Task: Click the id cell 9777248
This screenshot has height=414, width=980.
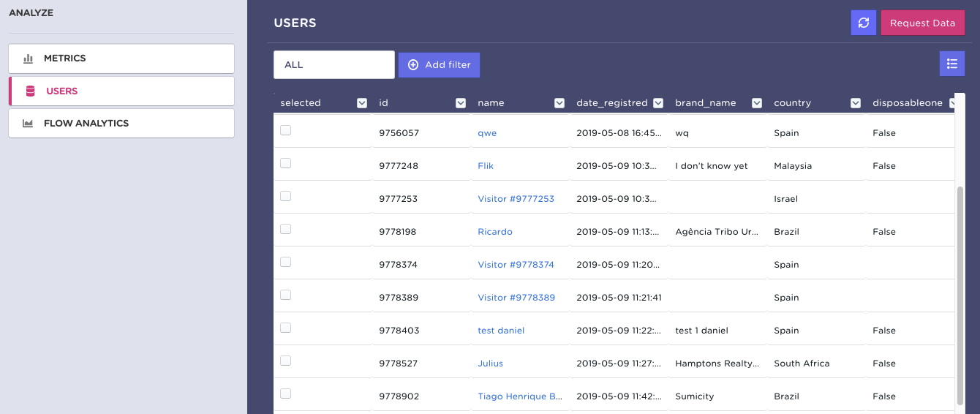Action: coord(399,166)
